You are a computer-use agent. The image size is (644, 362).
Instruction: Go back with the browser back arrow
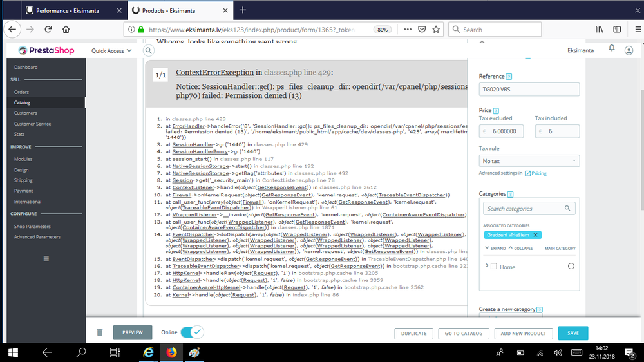[x=12, y=29]
